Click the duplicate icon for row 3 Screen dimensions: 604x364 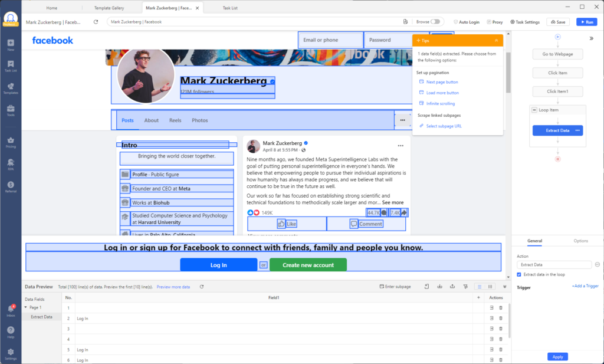(x=491, y=329)
